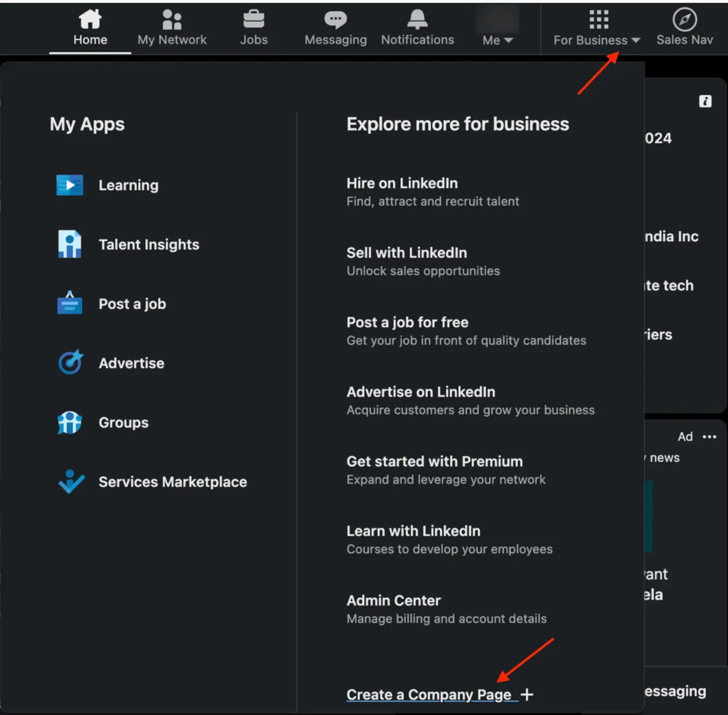728x715 pixels.
Task: Click the Groups app label
Action: [x=124, y=422]
